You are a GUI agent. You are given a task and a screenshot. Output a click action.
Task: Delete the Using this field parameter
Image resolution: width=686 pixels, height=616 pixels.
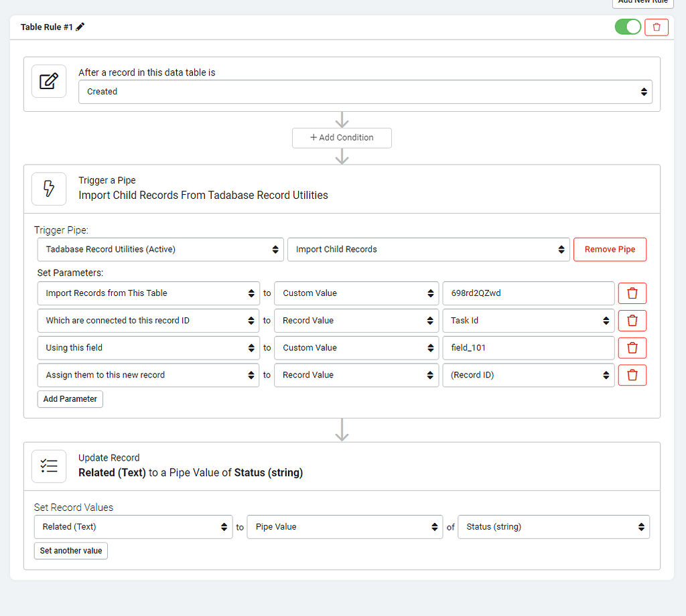click(x=632, y=348)
